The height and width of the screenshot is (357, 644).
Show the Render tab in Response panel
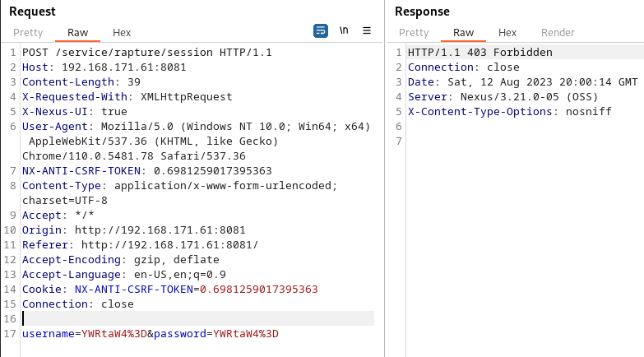tap(558, 33)
